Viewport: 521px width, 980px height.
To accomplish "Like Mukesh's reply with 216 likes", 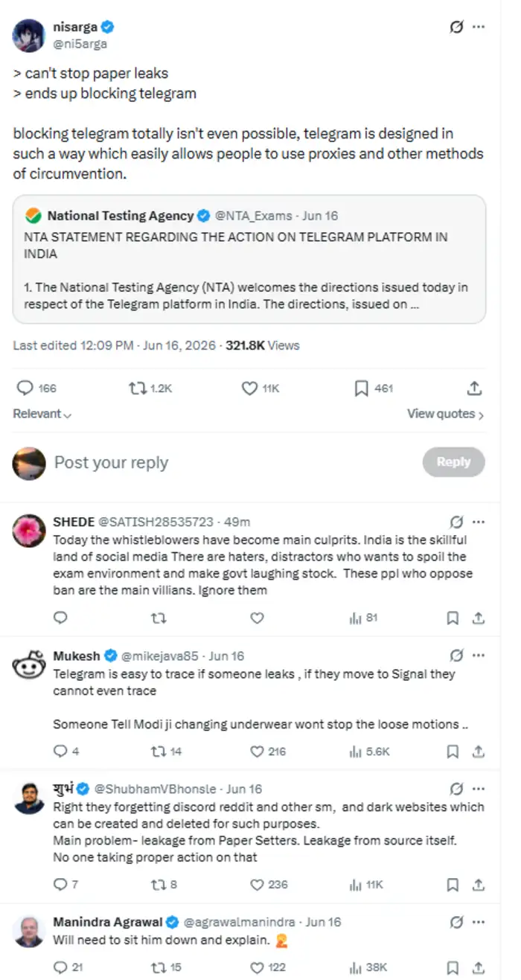I will [267, 752].
